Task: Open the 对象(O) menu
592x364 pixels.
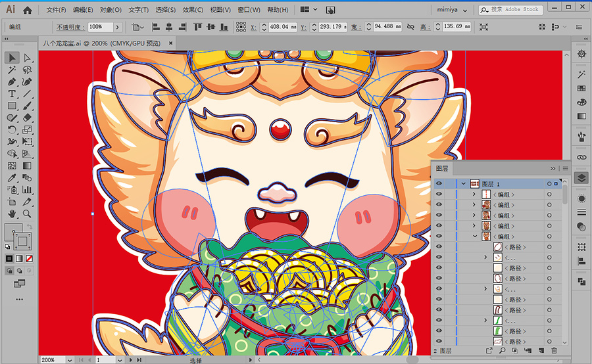Action: pos(111,10)
